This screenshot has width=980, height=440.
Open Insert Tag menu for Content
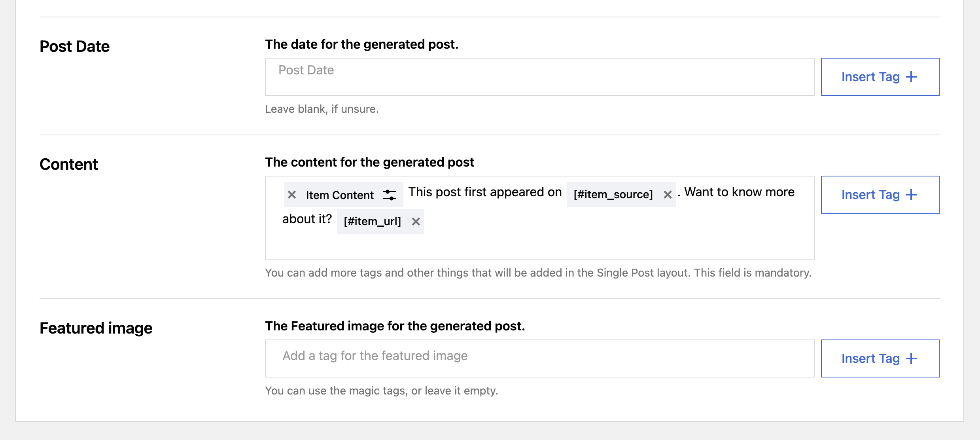870,195
